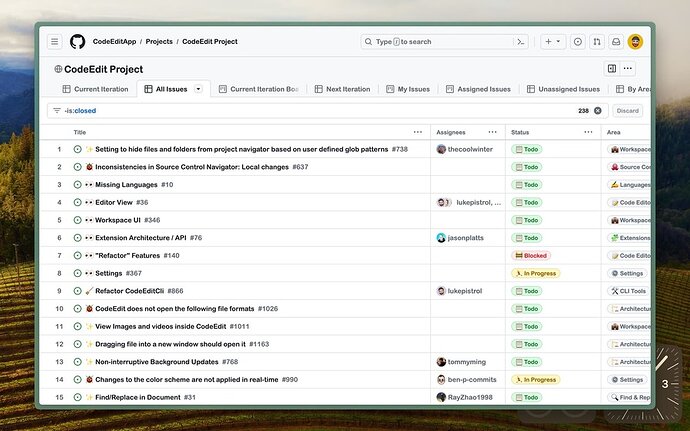Open the project insights panel icon

pos(612,68)
